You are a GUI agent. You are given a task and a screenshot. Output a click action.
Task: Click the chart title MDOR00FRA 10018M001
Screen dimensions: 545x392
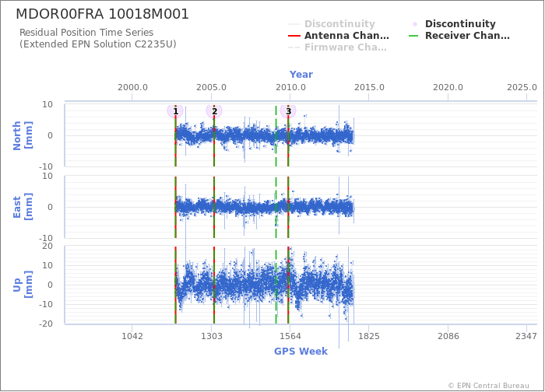pyautogui.click(x=103, y=14)
